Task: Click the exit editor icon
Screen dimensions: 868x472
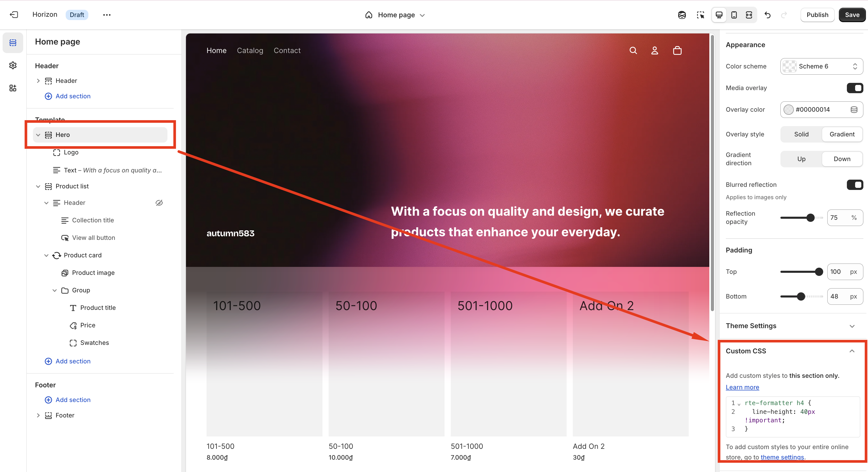Action: (x=14, y=15)
